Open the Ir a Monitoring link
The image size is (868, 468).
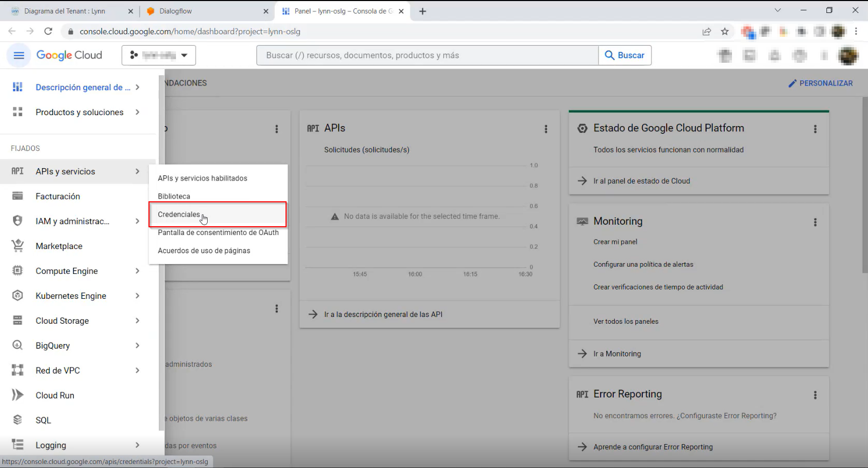[617, 354]
